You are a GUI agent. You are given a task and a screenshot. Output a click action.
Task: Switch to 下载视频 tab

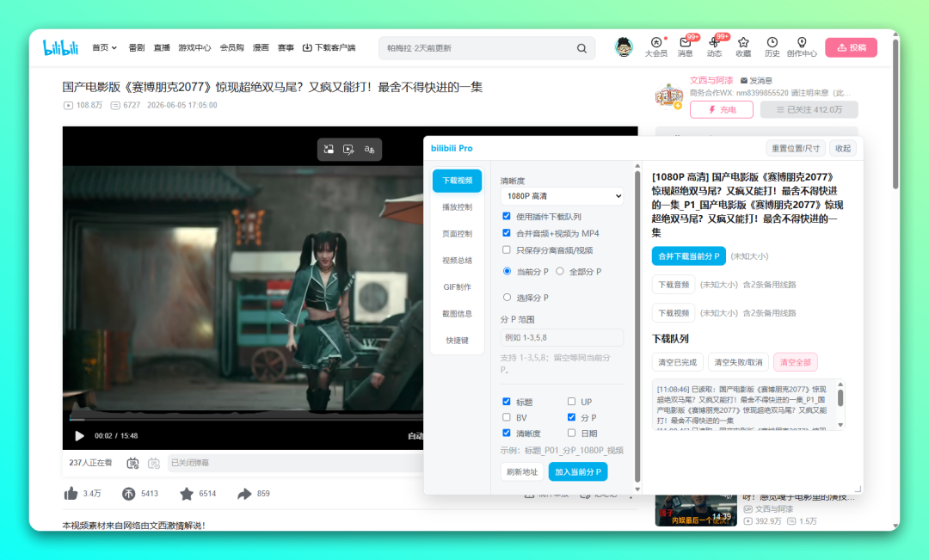click(457, 181)
